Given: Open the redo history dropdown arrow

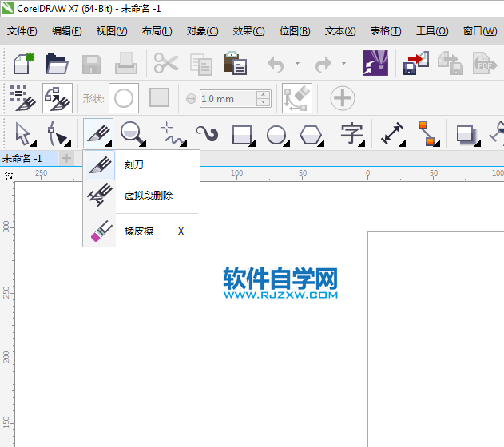Looking at the screenshot, I should (344, 64).
